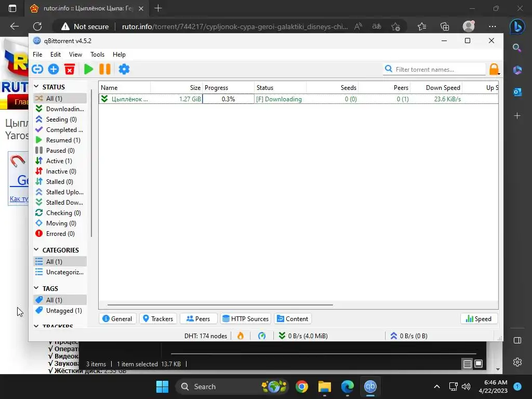Switch to the Peers tab
Image resolution: width=532 pixels, height=399 pixels.
pos(198,318)
